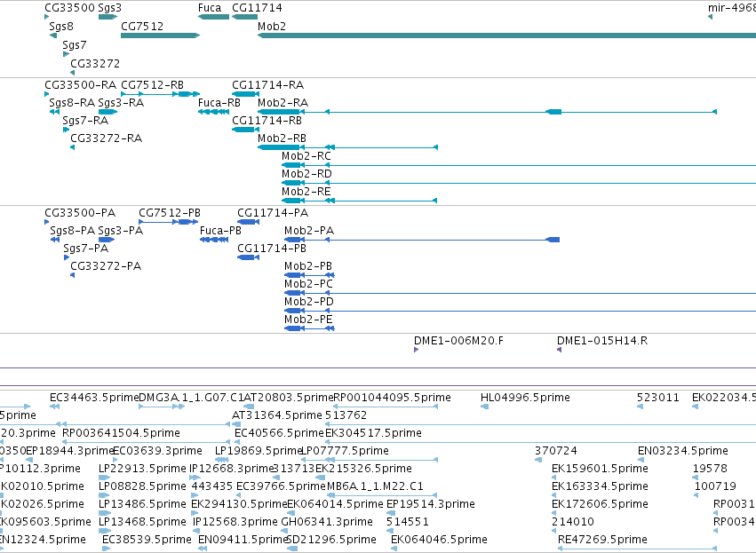Open the Mob2-RD transcript label
Image resolution: width=756 pixels, height=553 pixels.
click(x=306, y=174)
